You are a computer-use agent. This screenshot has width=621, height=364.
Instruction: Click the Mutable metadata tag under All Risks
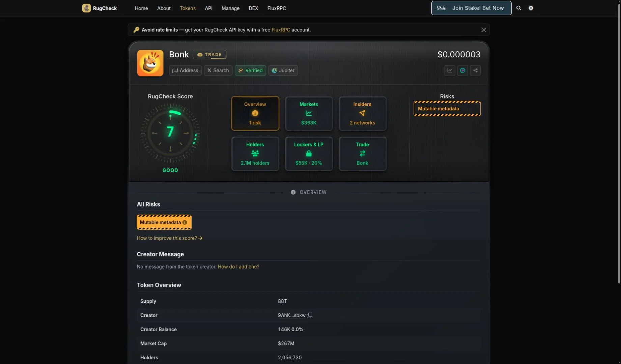coord(164,222)
